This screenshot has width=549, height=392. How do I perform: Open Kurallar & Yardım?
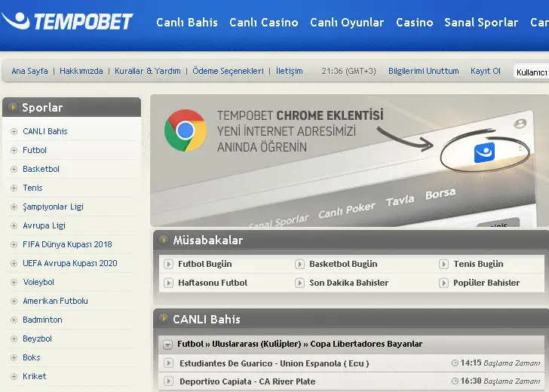[x=147, y=71]
